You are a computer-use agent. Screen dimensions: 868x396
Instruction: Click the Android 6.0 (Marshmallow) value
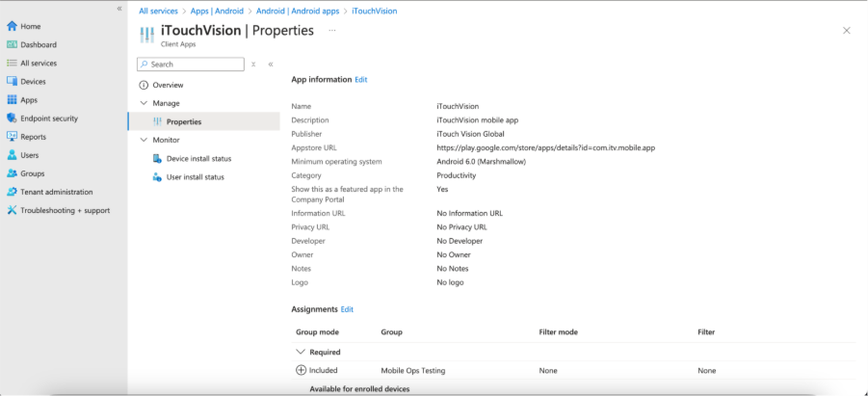pyautogui.click(x=481, y=162)
